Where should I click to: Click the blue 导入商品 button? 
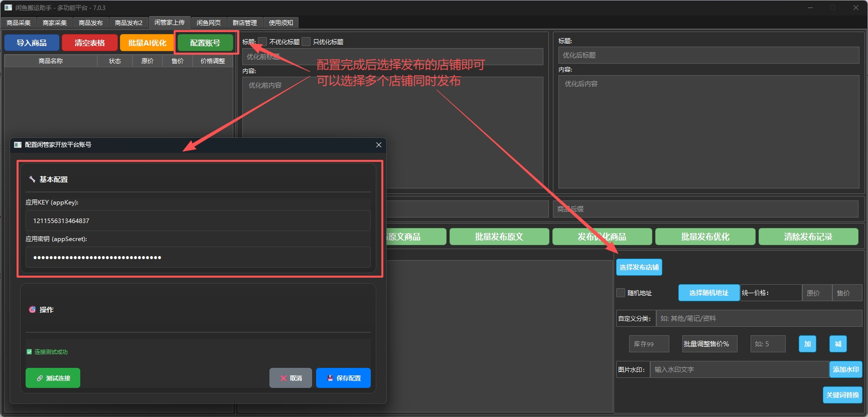pos(32,43)
